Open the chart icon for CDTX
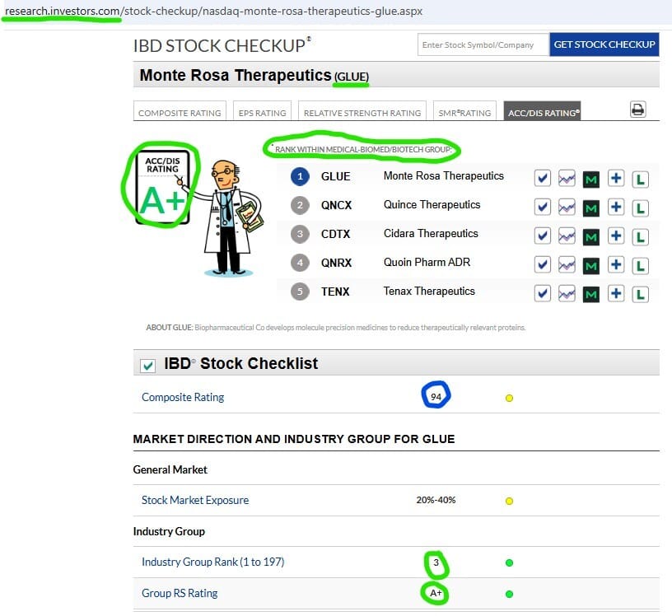This screenshot has width=672, height=616. pos(567,236)
